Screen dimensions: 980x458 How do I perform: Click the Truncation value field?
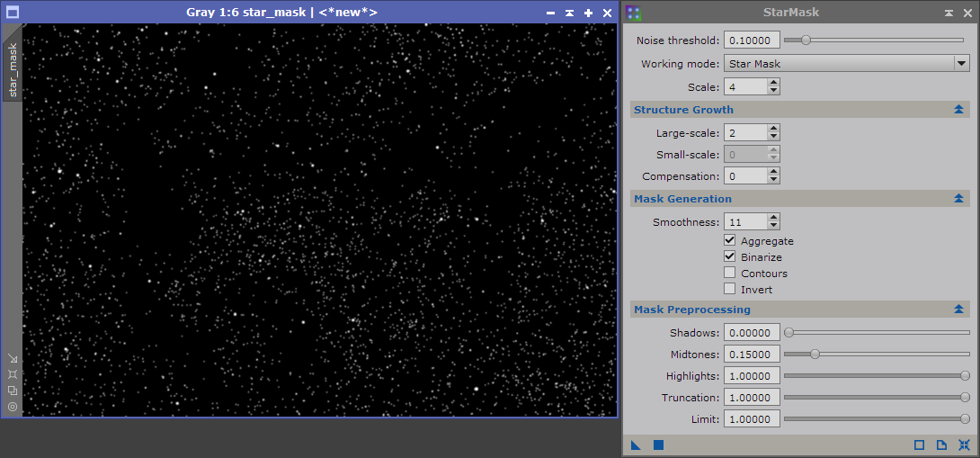pos(752,398)
